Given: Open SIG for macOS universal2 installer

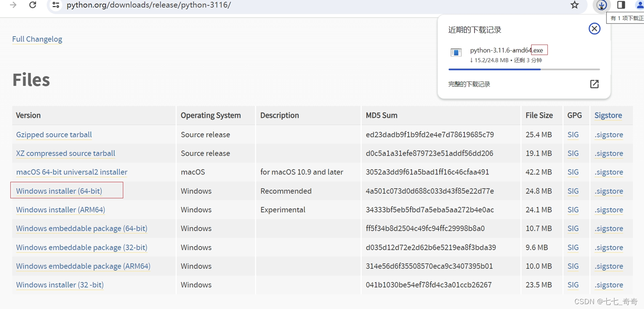Looking at the screenshot, I should tap(573, 172).
